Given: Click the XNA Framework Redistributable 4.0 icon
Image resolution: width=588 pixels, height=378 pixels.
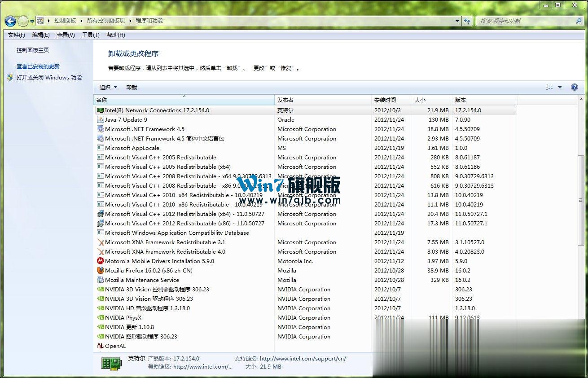Looking at the screenshot, I should pyautogui.click(x=101, y=251).
